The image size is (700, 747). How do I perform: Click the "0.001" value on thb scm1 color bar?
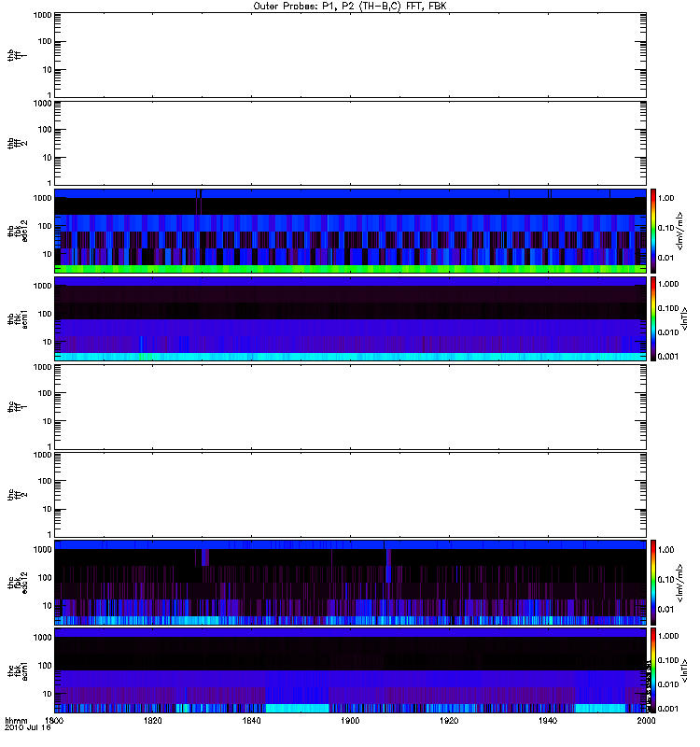(x=668, y=357)
